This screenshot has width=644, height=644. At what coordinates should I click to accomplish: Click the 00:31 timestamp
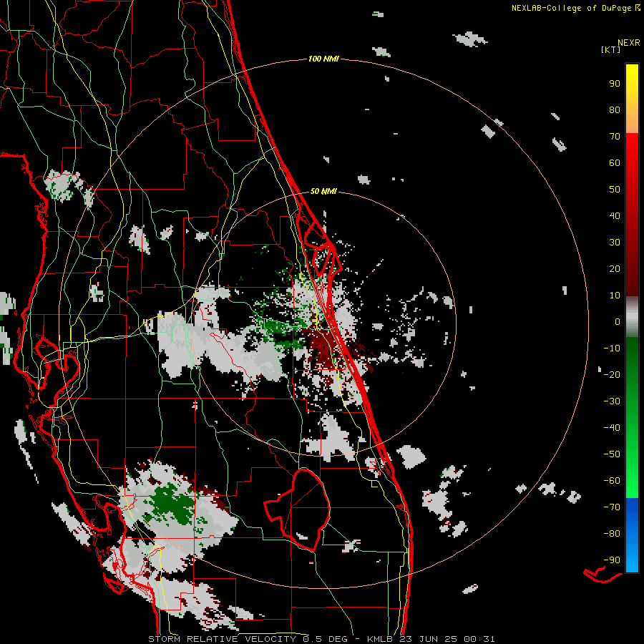[x=479, y=639]
